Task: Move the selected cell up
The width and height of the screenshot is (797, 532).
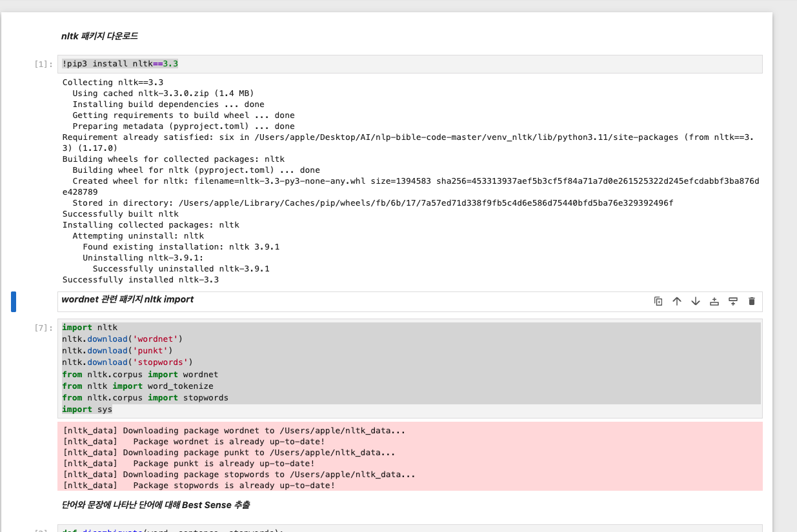Action: (x=677, y=301)
